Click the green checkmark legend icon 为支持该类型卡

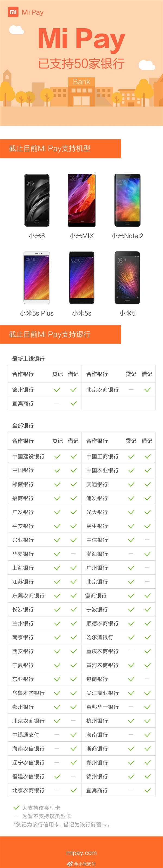16,807
